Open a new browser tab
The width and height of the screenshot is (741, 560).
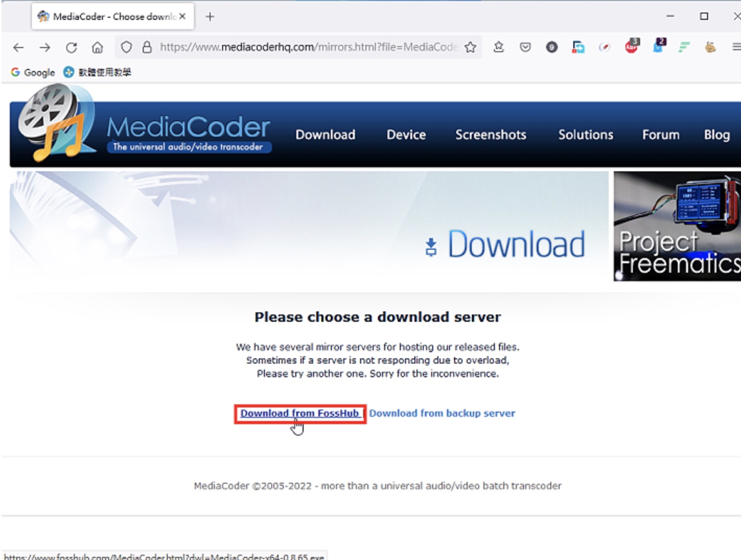point(210,17)
